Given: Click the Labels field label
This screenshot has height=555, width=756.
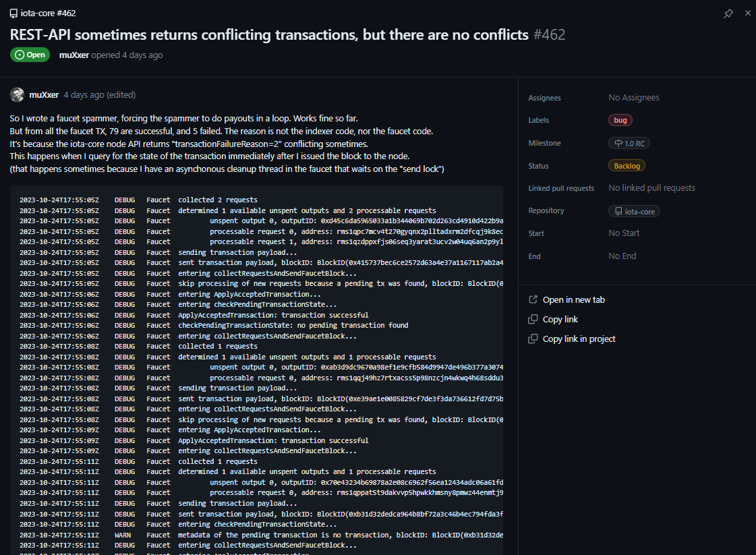Looking at the screenshot, I should [x=539, y=120].
